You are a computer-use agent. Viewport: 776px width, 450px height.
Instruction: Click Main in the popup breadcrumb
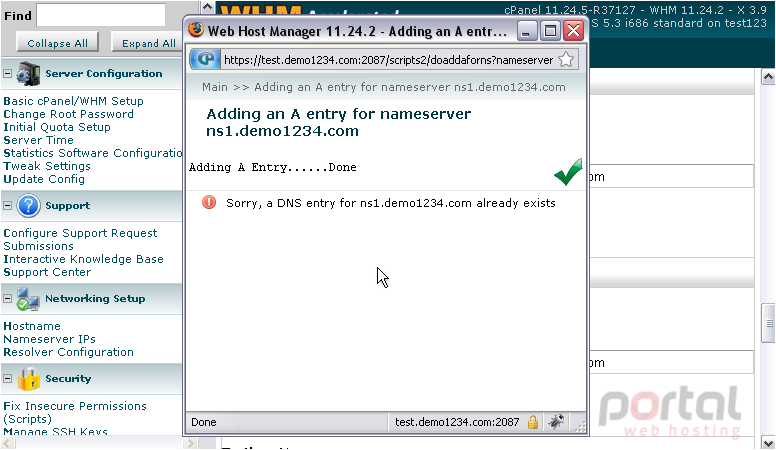(x=215, y=87)
